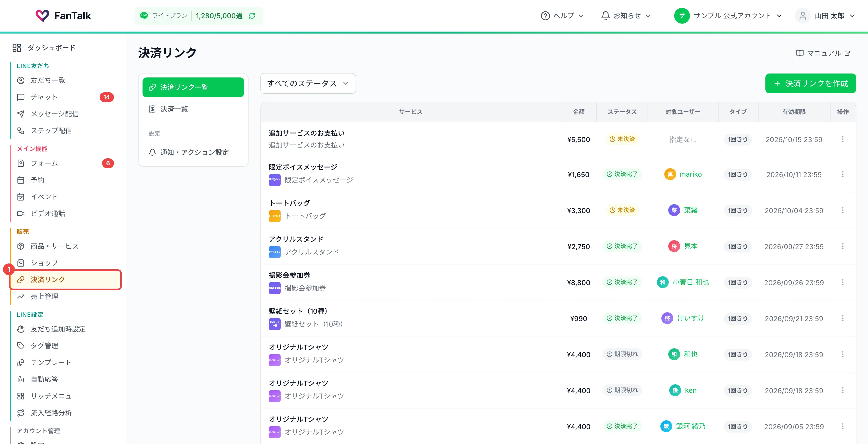This screenshot has width=868, height=444.
Task: Click the 限定ボイスメッセージ product thumbnail
Action: coord(275,180)
